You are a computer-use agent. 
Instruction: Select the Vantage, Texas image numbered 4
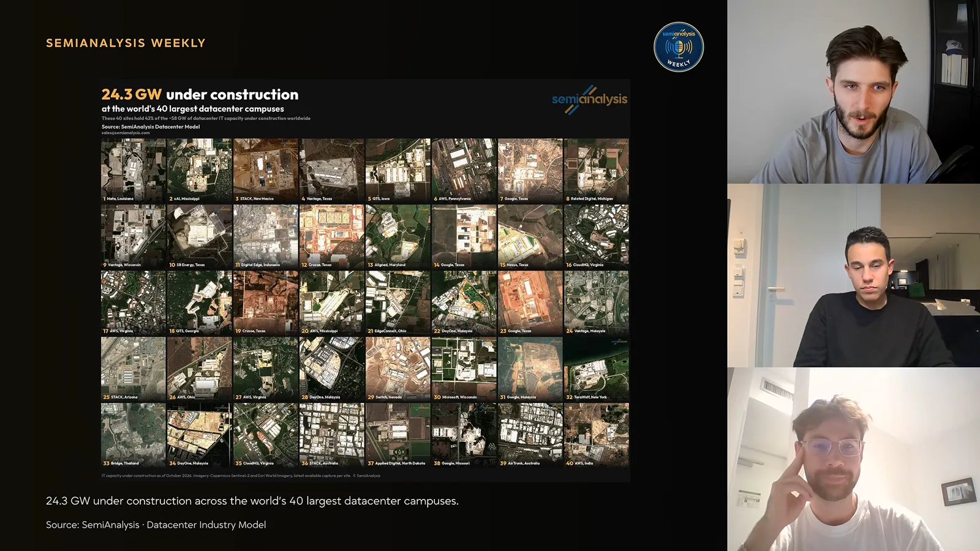point(332,170)
